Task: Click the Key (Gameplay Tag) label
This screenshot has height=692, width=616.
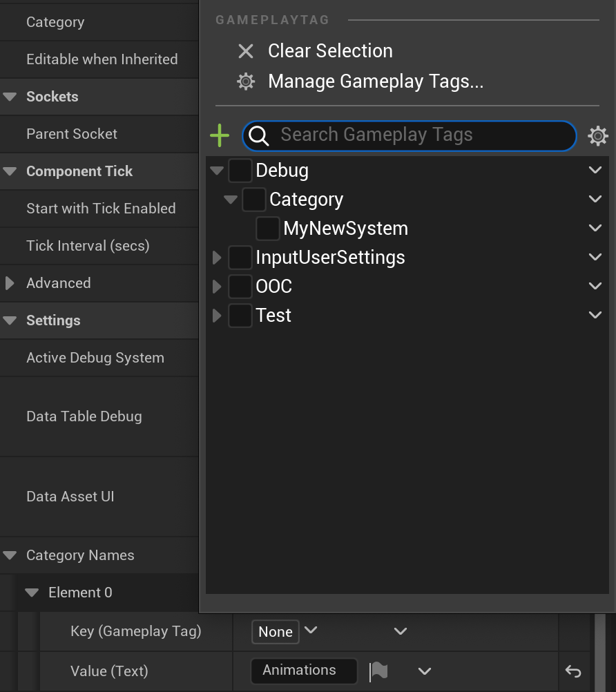Action: tap(136, 631)
